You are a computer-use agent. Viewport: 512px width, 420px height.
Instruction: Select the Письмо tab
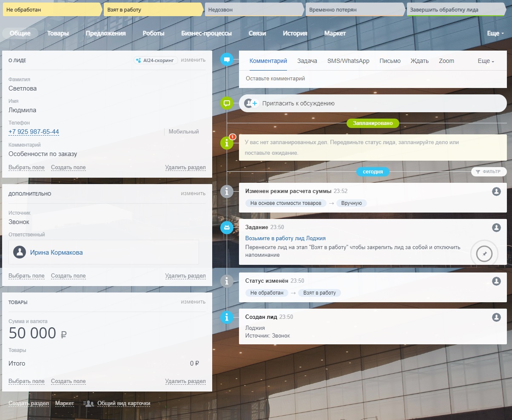tap(390, 61)
